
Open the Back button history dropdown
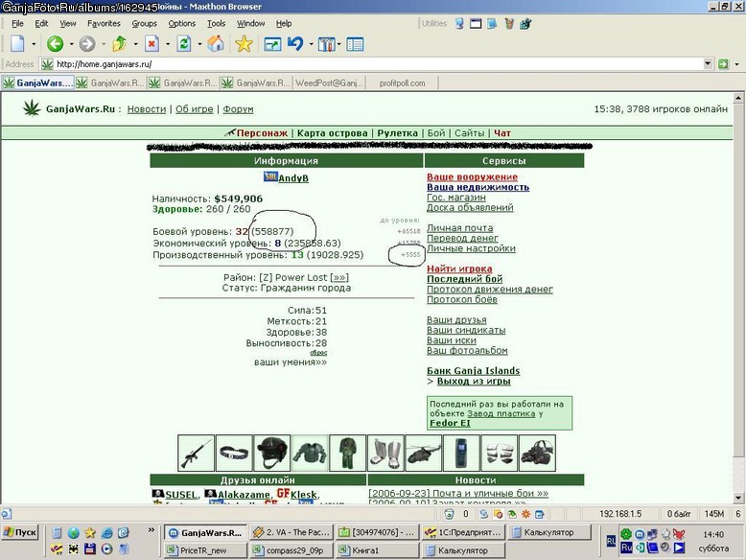tap(71, 44)
